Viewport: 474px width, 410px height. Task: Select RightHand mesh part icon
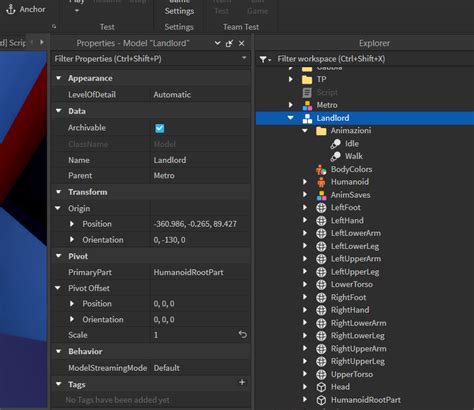(x=321, y=310)
